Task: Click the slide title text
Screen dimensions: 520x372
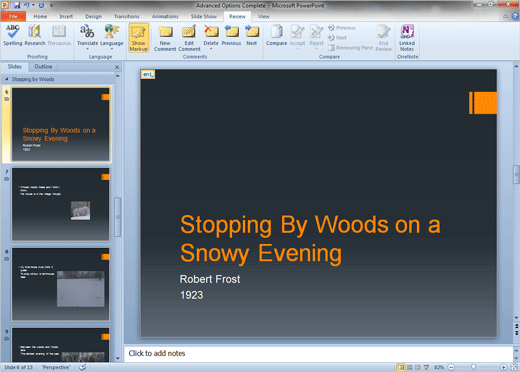Action: tap(310, 239)
